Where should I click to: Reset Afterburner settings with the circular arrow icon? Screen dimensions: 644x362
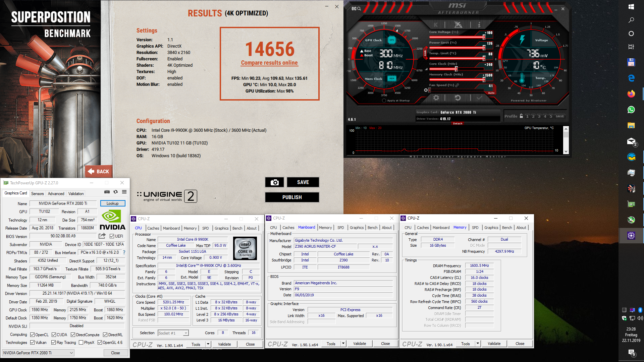[458, 98]
